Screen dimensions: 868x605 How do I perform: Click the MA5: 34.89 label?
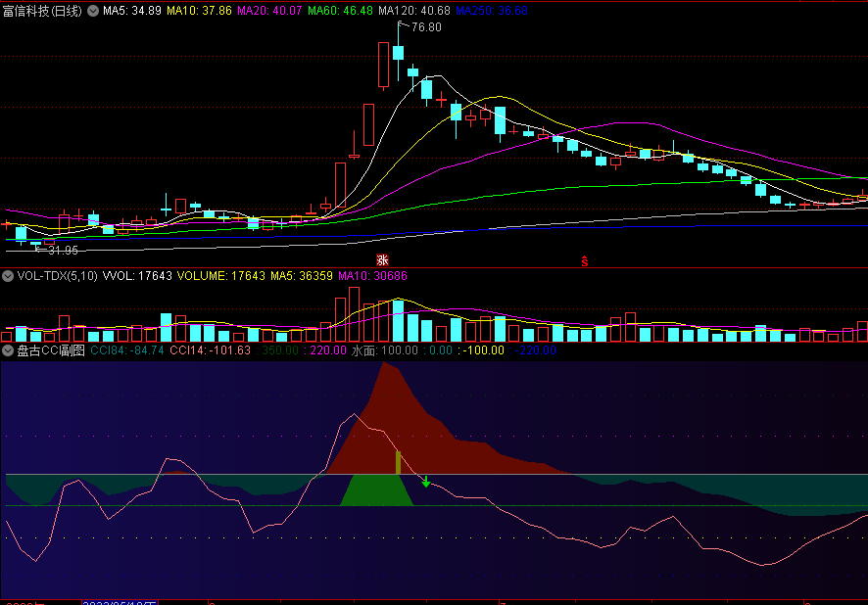[131, 11]
